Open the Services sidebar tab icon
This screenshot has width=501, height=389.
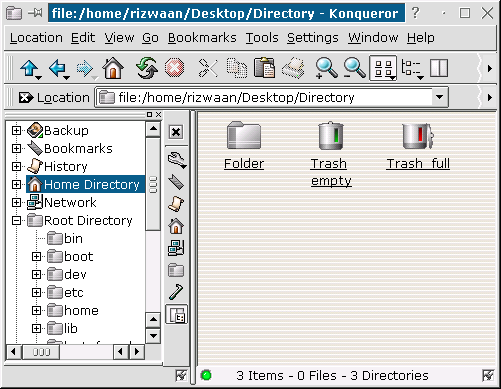(176, 292)
